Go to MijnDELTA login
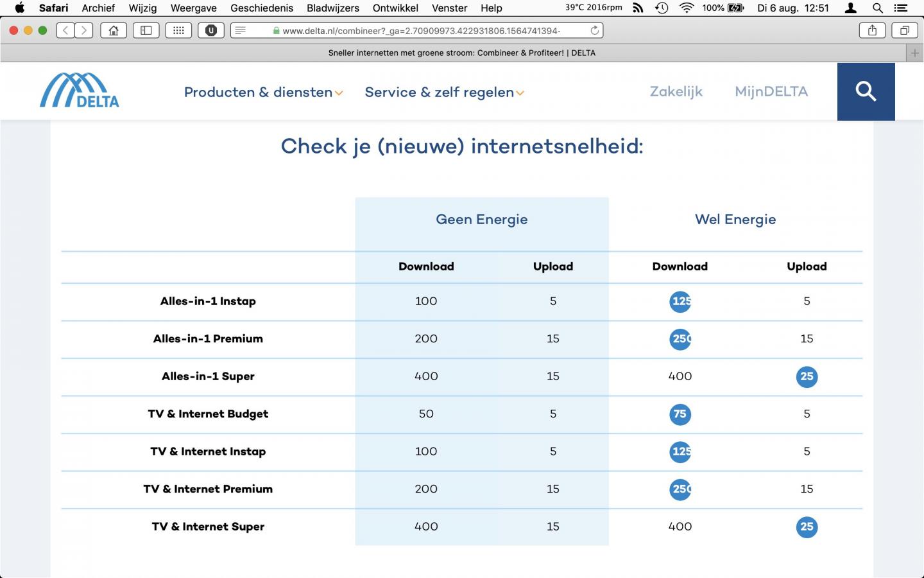924x578 pixels. click(771, 91)
